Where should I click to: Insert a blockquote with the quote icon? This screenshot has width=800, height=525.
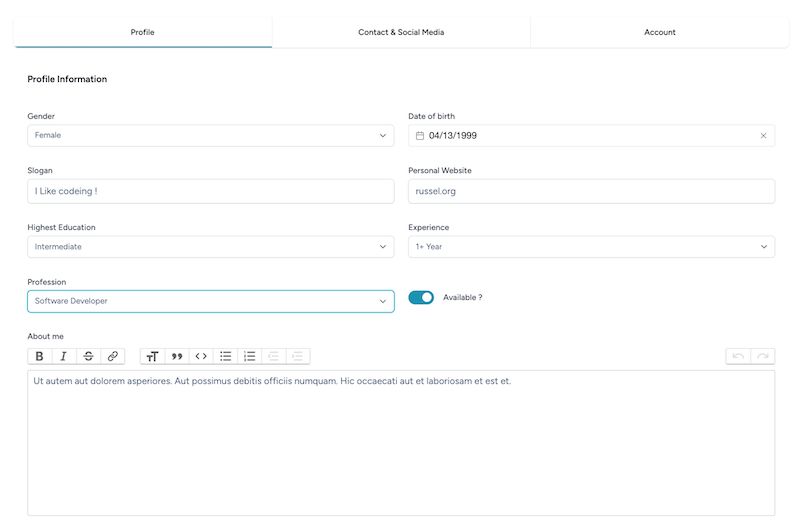pos(177,356)
